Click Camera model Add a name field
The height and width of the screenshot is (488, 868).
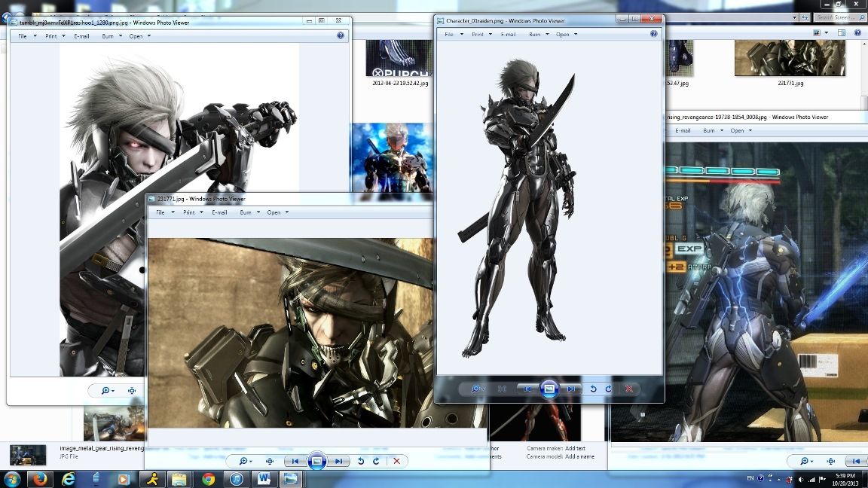(x=579, y=456)
